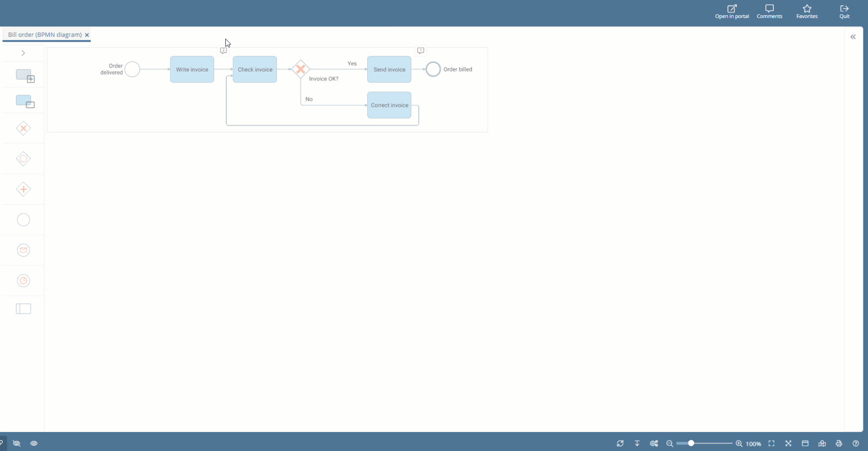Image resolution: width=868 pixels, height=451 pixels.
Task: Adjust the zoom slider handle
Action: point(691,443)
